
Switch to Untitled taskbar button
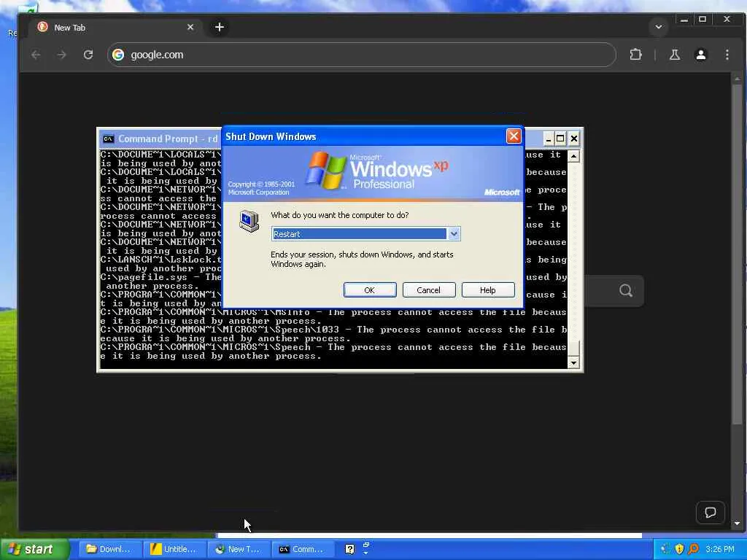175,550
